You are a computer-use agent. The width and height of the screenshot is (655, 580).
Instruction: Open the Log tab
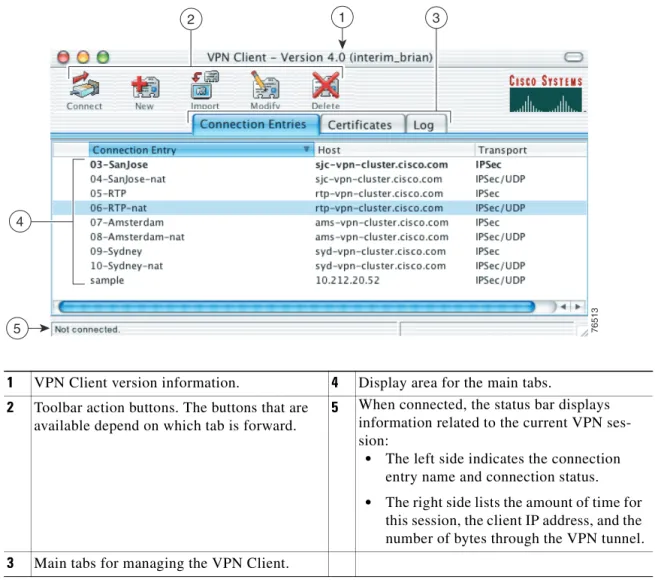coord(425,125)
